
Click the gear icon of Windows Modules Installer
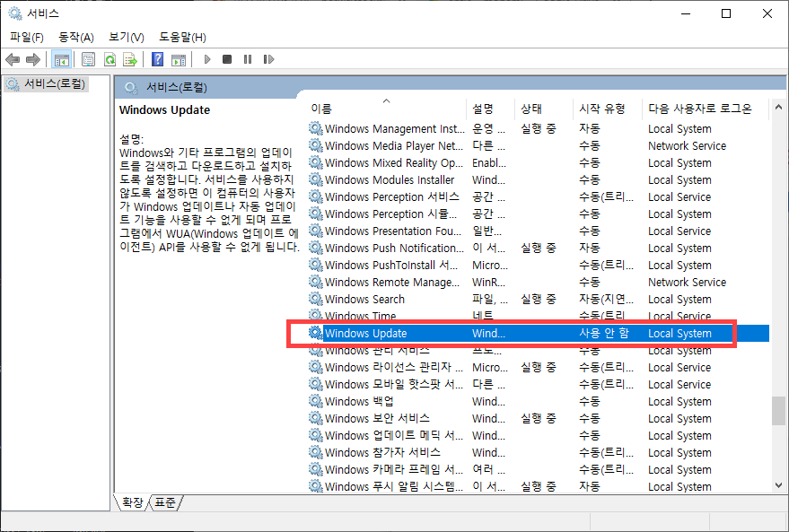coord(315,179)
